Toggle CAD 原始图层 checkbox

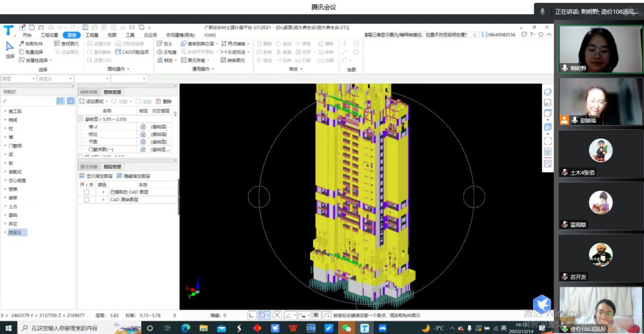[x=86, y=200]
